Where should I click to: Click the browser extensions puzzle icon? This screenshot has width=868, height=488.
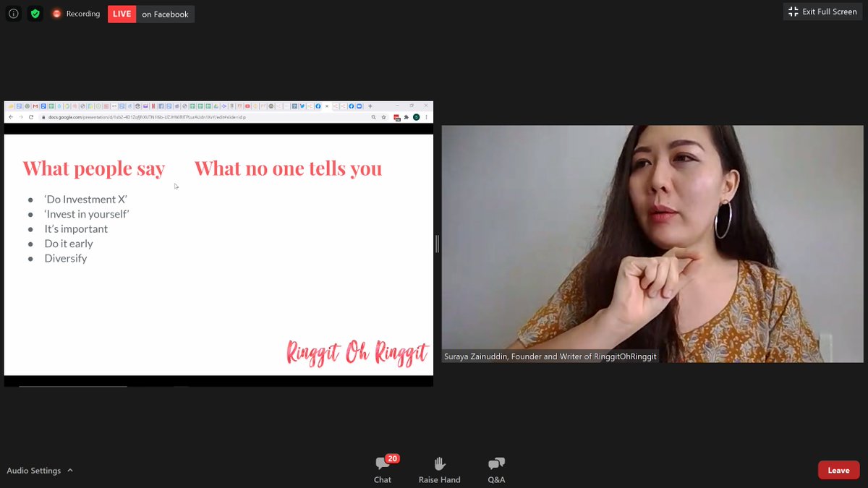407,117
